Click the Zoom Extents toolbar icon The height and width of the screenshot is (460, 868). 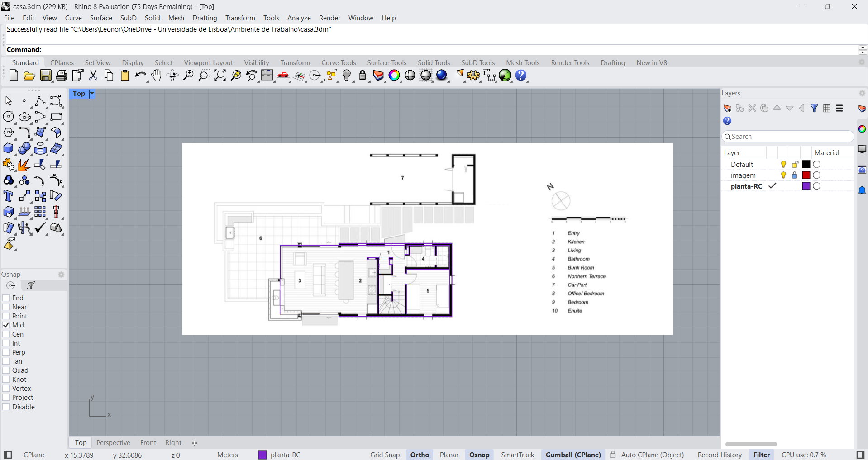click(x=220, y=76)
